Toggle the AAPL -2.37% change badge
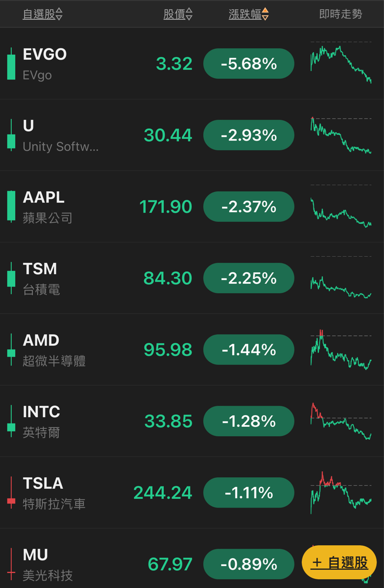The height and width of the screenshot is (588, 384). [248, 207]
